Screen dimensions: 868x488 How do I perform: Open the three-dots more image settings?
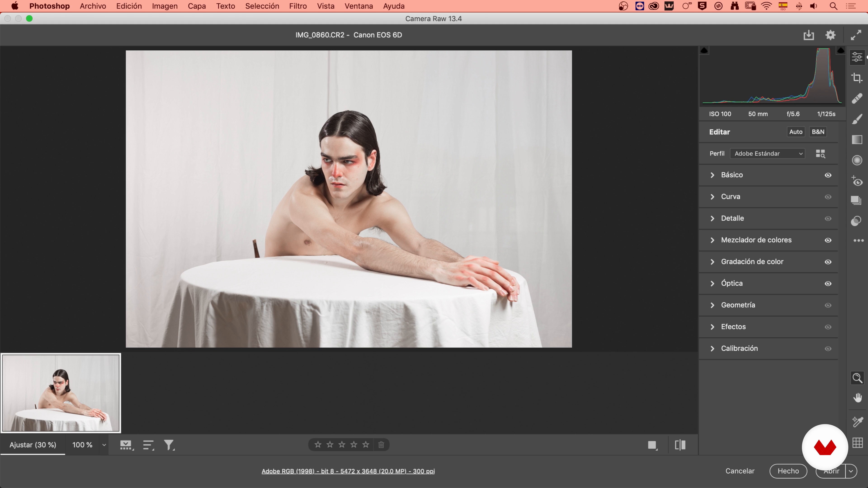[x=858, y=240]
